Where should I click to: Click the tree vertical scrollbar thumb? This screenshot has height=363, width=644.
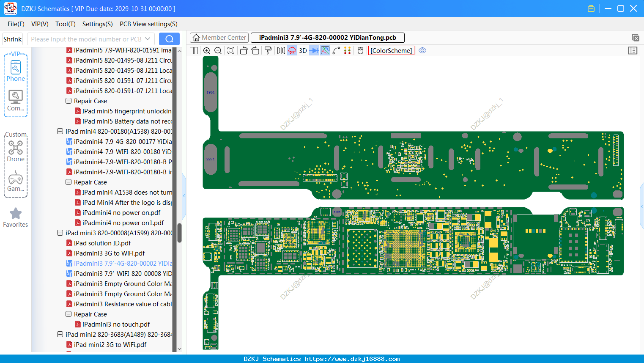[x=179, y=233]
